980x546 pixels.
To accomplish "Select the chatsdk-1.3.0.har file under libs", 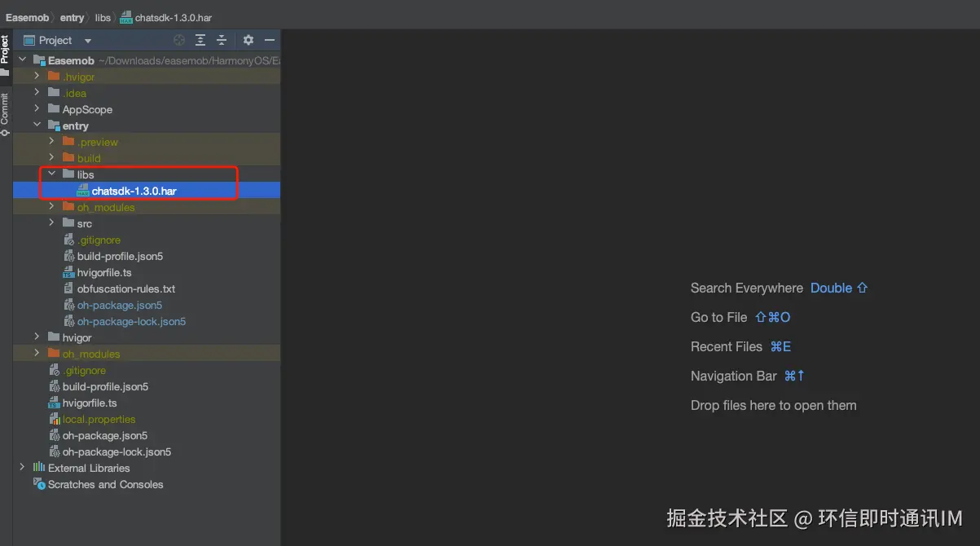I will pyautogui.click(x=130, y=190).
